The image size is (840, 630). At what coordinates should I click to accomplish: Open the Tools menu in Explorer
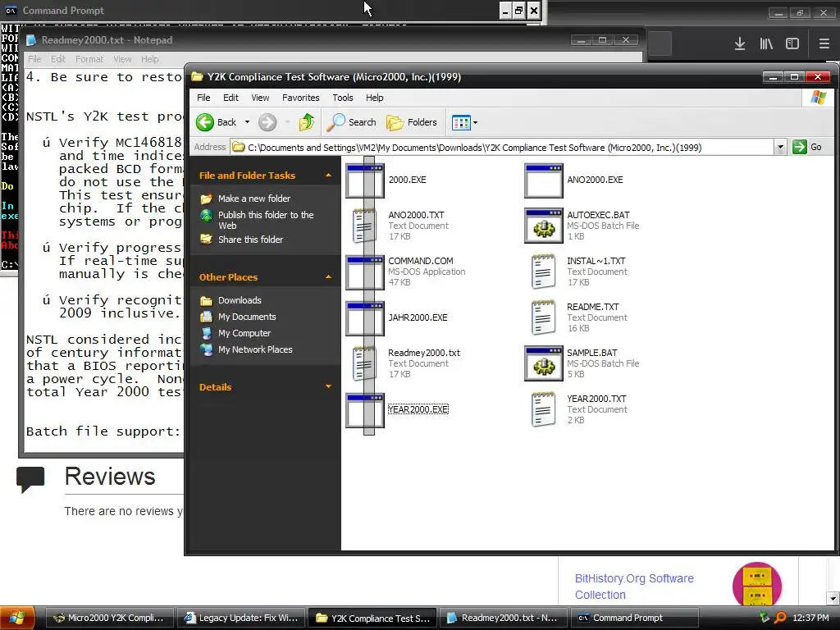(x=343, y=98)
